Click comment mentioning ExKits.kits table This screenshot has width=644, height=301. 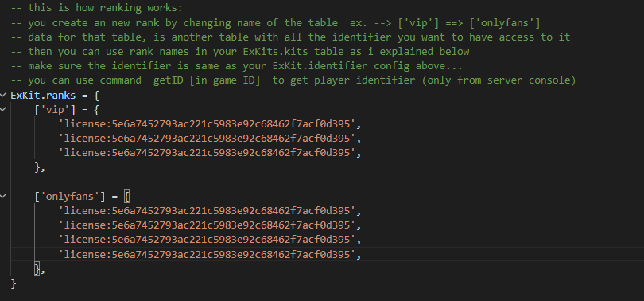coord(240,52)
